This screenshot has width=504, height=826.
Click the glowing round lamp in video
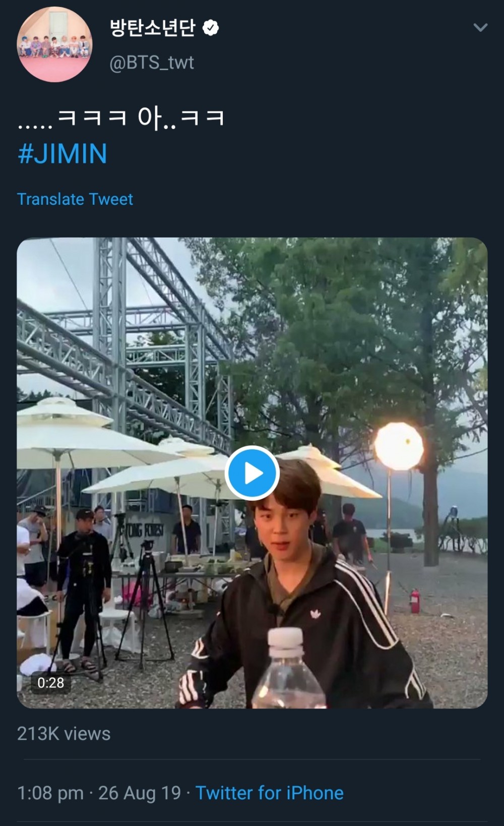399,446
